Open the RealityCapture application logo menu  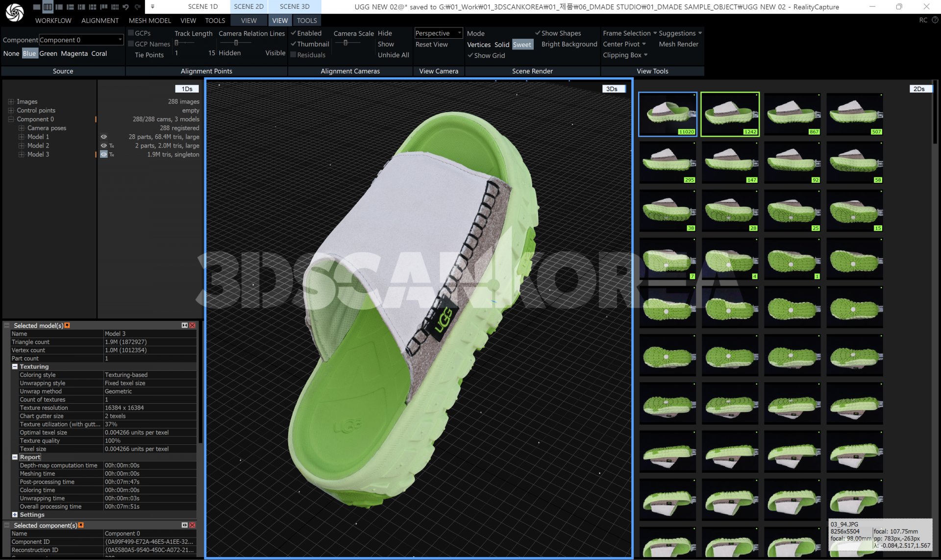[x=15, y=12]
